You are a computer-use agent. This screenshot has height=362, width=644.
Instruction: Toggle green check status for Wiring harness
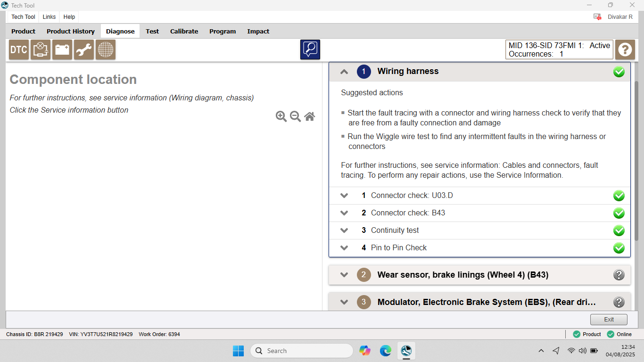[619, 72]
